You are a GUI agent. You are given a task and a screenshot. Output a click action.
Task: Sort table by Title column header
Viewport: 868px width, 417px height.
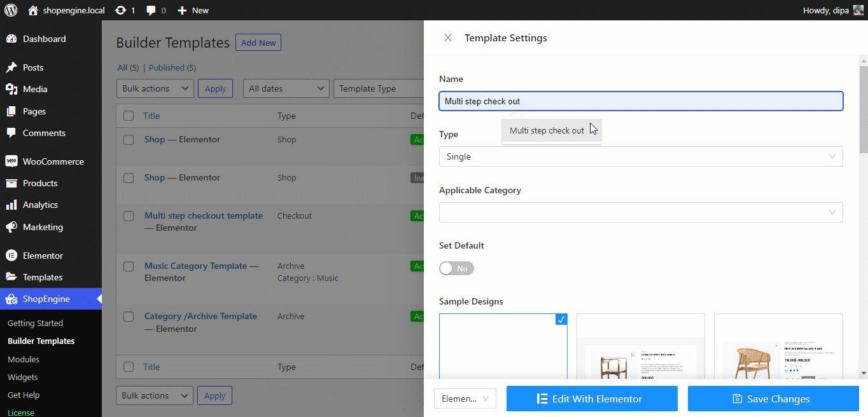[x=151, y=116]
